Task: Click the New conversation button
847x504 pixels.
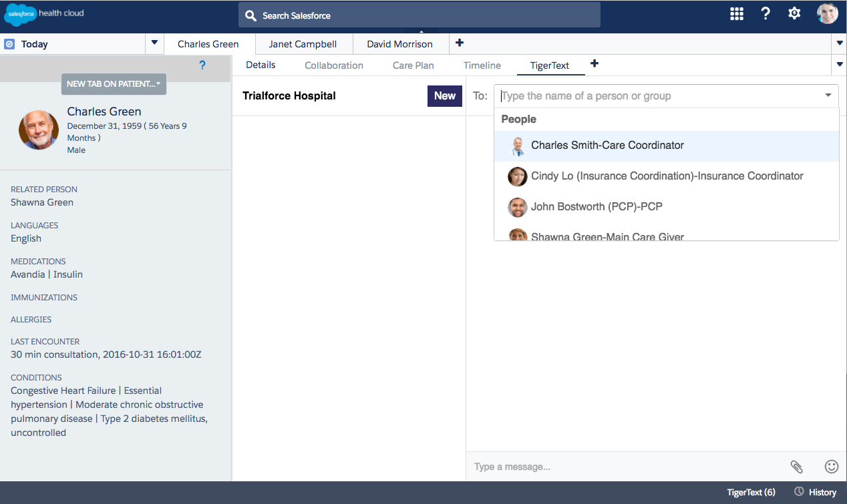Action: coord(444,95)
